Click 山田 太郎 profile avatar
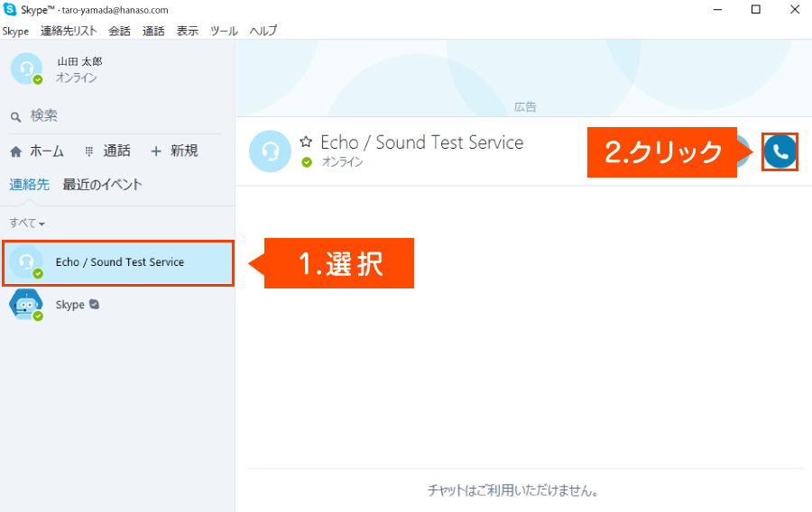 pyautogui.click(x=26, y=69)
